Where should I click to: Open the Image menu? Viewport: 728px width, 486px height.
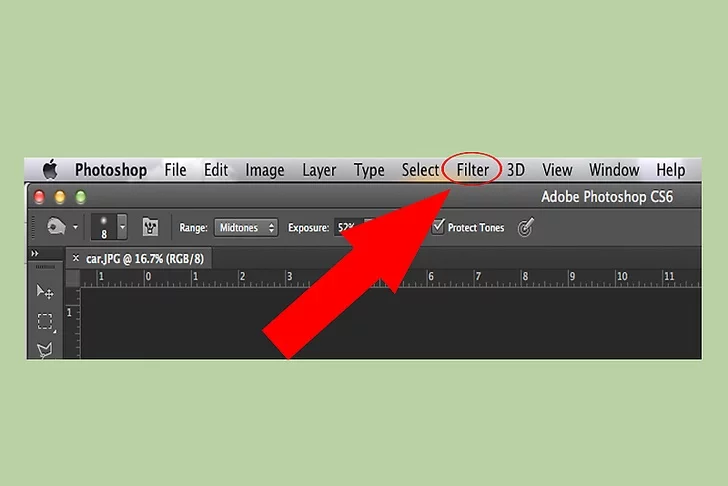click(x=265, y=170)
